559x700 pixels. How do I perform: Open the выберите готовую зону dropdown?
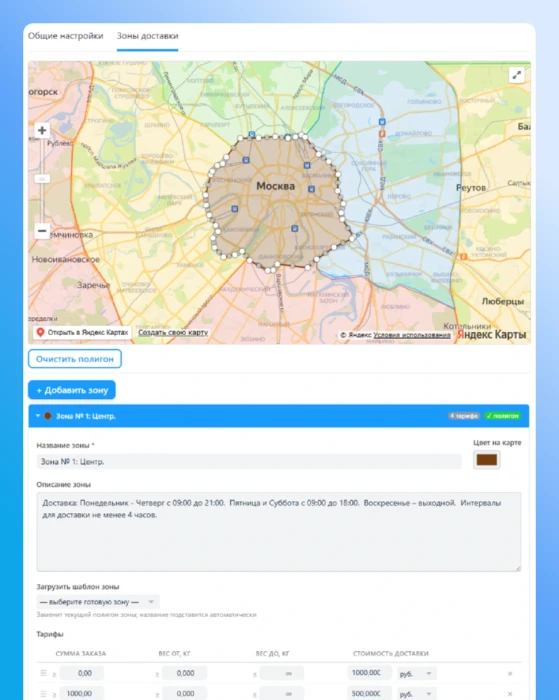pos(98,602)
